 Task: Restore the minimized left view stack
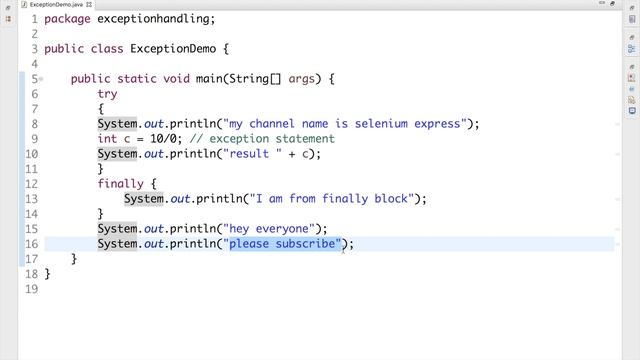pos(8,7)
